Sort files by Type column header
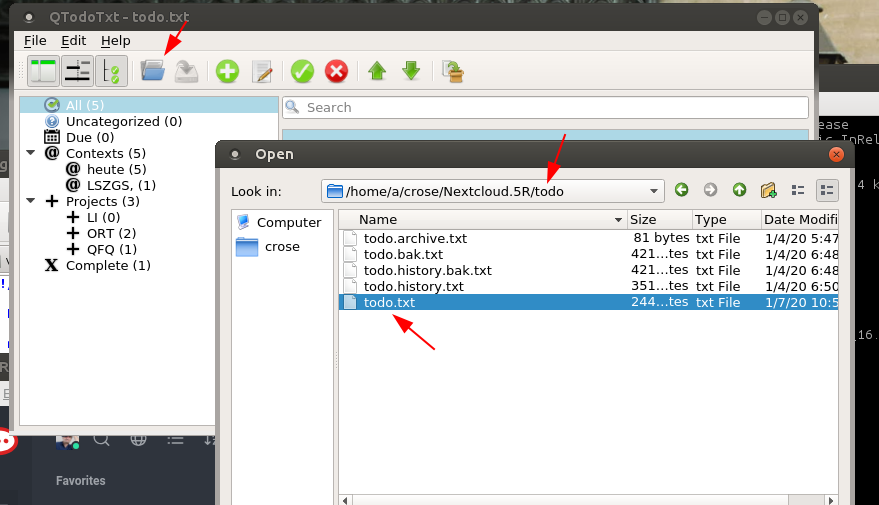The width and height of the screenshot is (879, 505). (x=727, y=220)
